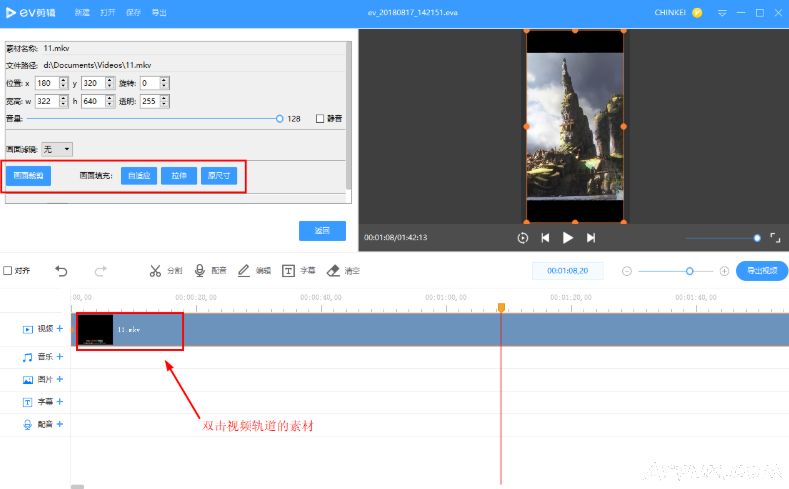Click the 画面裁剪 crop button
789x489 pixels.
coord(29,175)
